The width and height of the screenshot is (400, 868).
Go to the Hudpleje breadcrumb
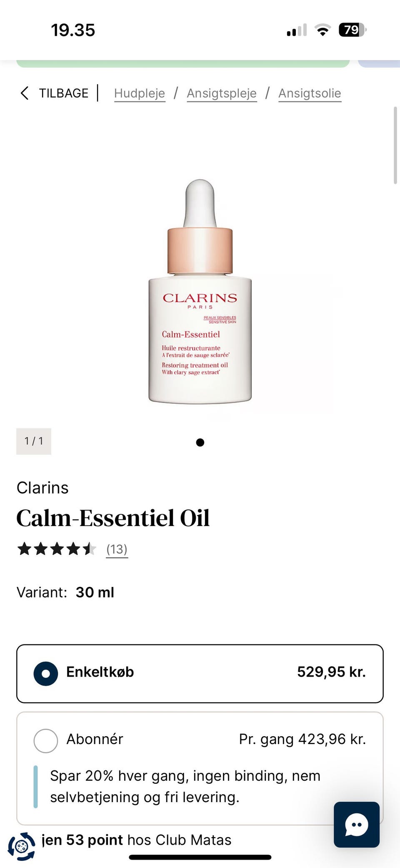pyautogui.click(x=140, y=93)
